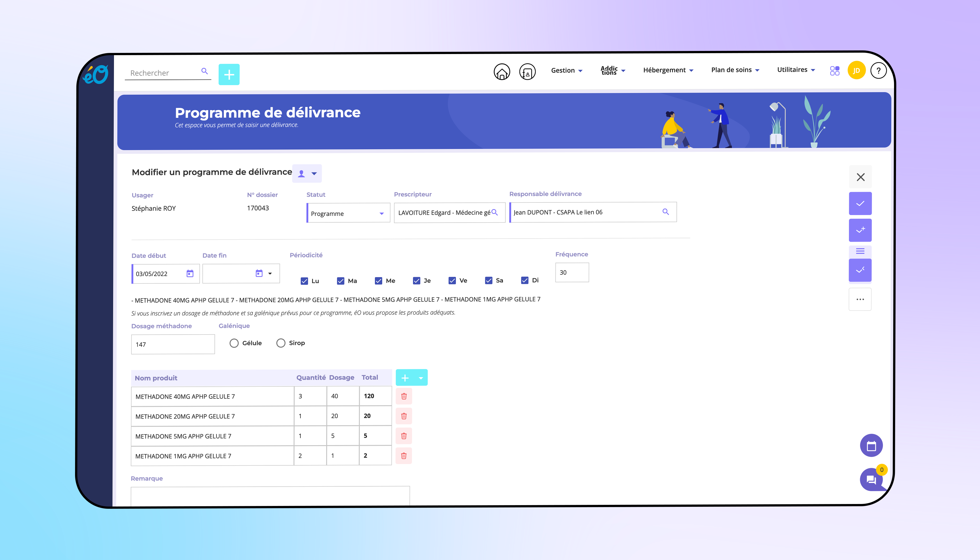Screen dimensions: 980x560
Task: Open the Utilitaires menu
Action: click(796, 70)
